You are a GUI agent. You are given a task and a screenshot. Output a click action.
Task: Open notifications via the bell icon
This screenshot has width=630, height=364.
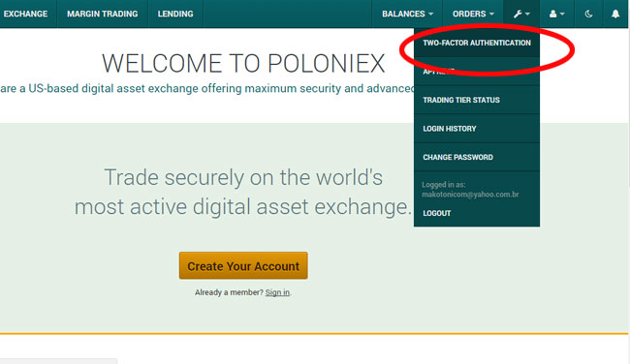point(615,15)
